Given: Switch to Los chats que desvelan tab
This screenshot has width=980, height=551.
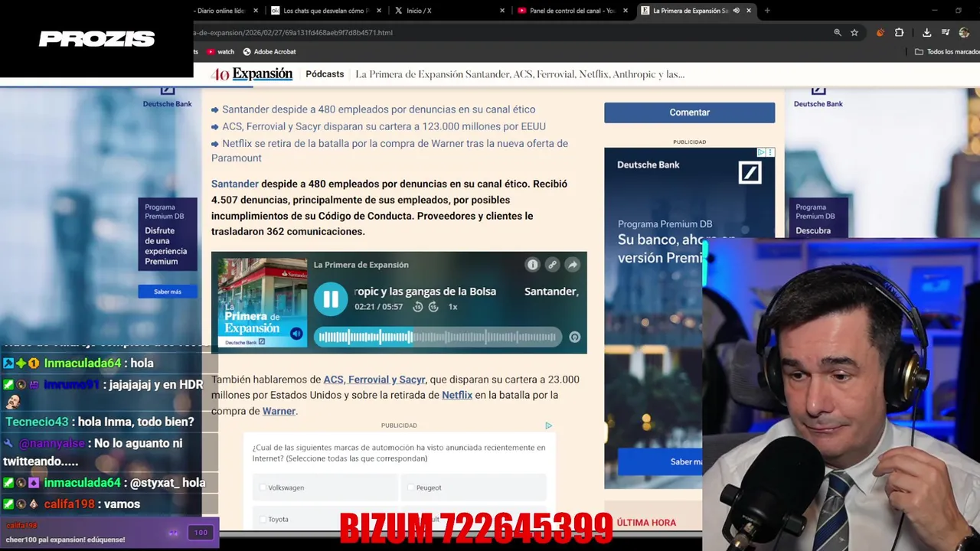Looking at the screenshot, I should 325,11.
